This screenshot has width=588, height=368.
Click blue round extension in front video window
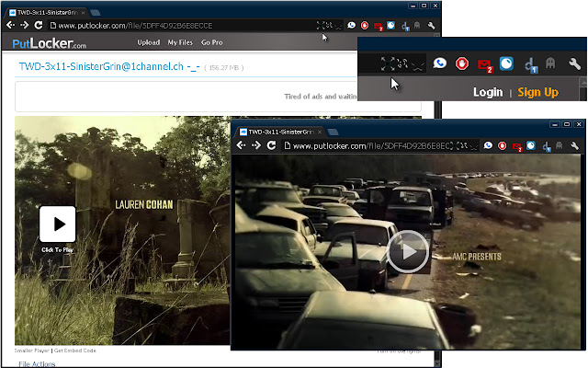click(x=531, y=145)
